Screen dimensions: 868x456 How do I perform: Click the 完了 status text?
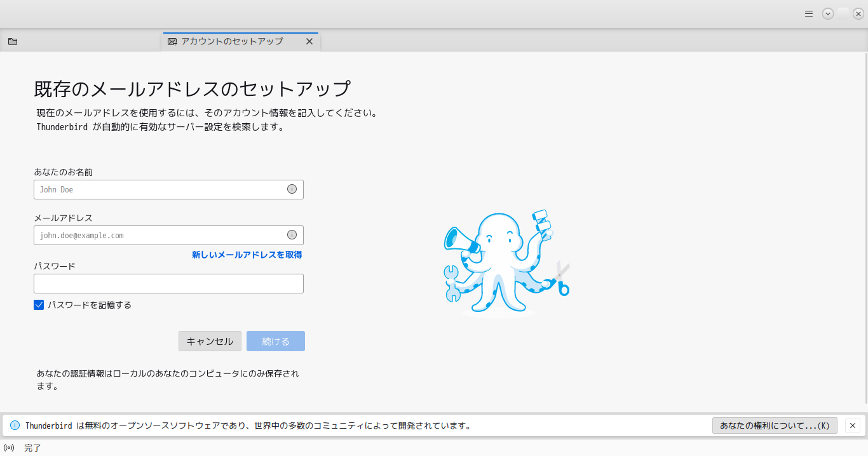click(x=32, y=448)
